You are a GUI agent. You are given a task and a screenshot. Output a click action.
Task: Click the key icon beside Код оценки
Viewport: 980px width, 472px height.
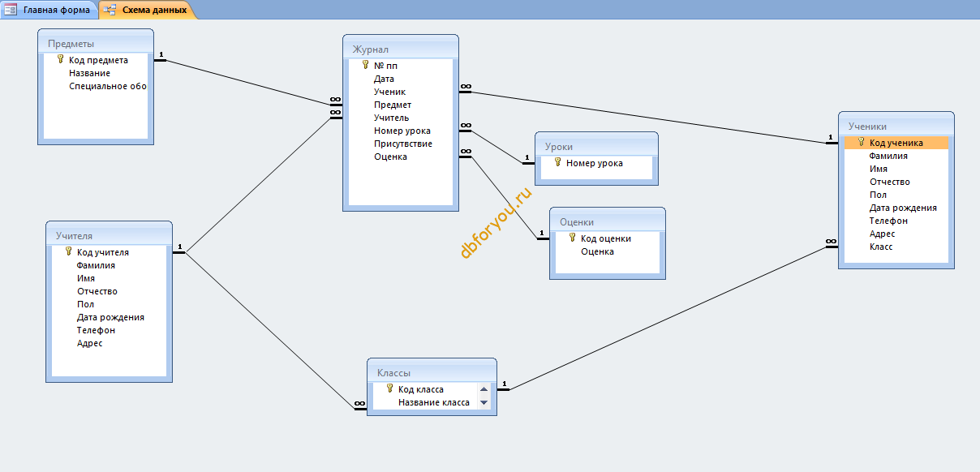(572, 238)
